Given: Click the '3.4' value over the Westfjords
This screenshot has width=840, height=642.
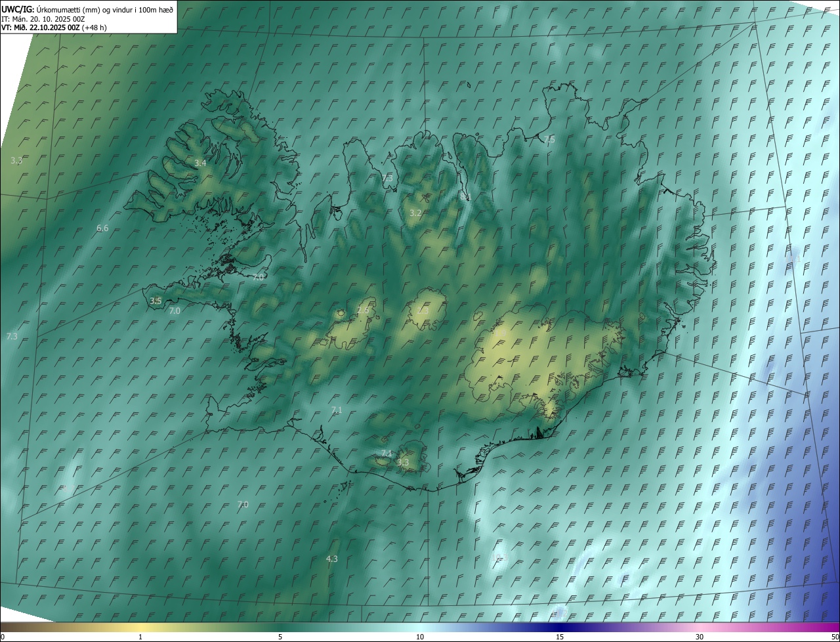Looking at the screenshot, I should (x=200, y=163).
